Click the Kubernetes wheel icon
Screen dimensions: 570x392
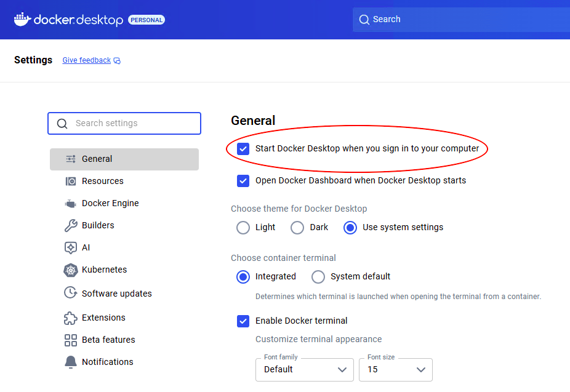[71, 270]
